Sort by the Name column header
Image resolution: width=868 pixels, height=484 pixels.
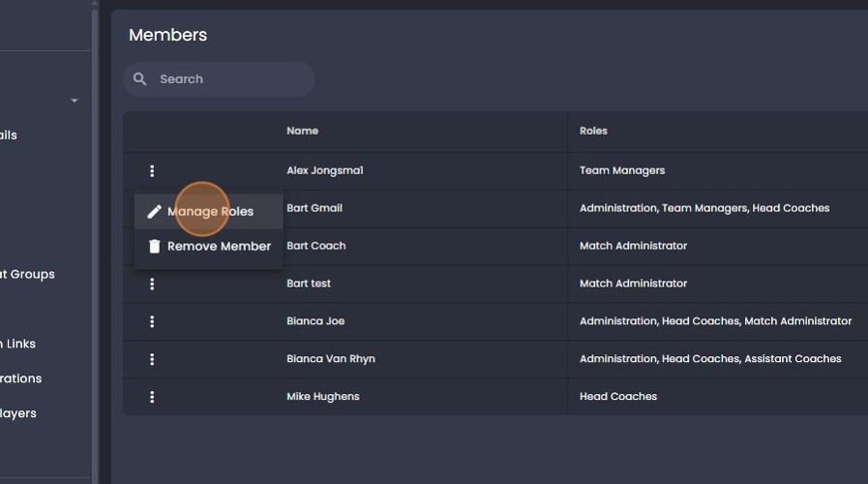click(302, 131)
